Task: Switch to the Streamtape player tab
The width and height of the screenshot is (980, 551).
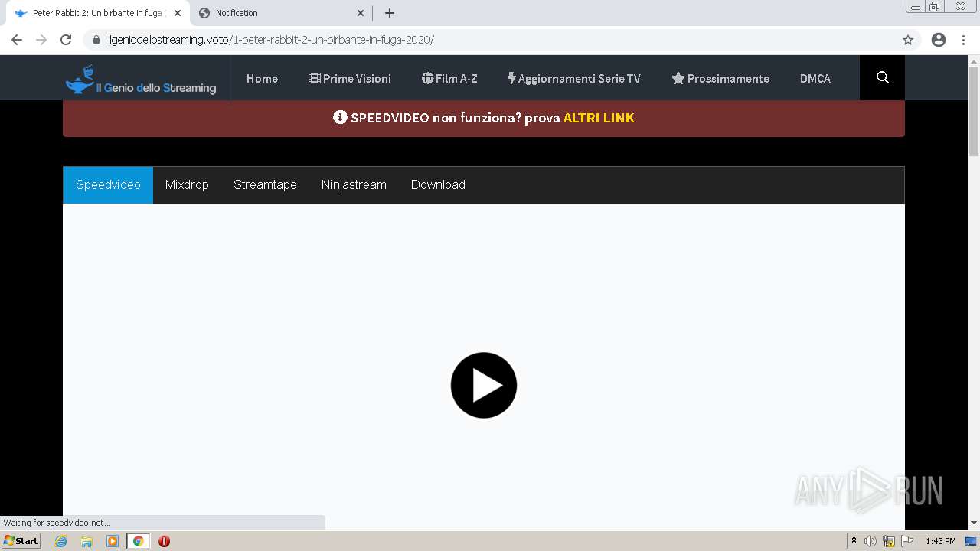Action: (265, 185)
